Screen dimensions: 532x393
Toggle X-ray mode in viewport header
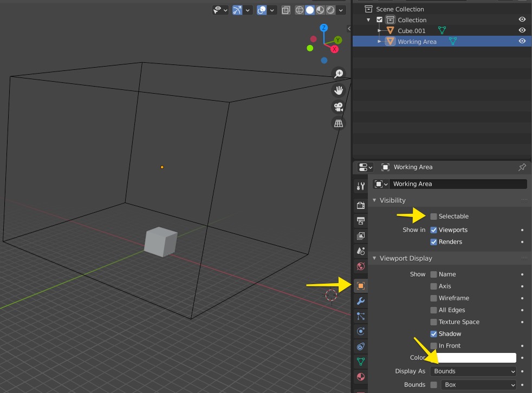[x=286, y=10]
